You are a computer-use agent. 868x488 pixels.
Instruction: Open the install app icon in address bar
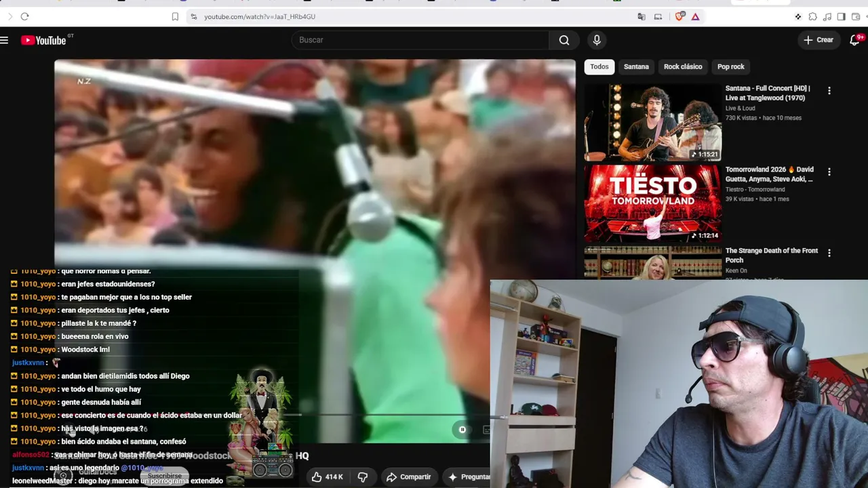tap(658, 16)
